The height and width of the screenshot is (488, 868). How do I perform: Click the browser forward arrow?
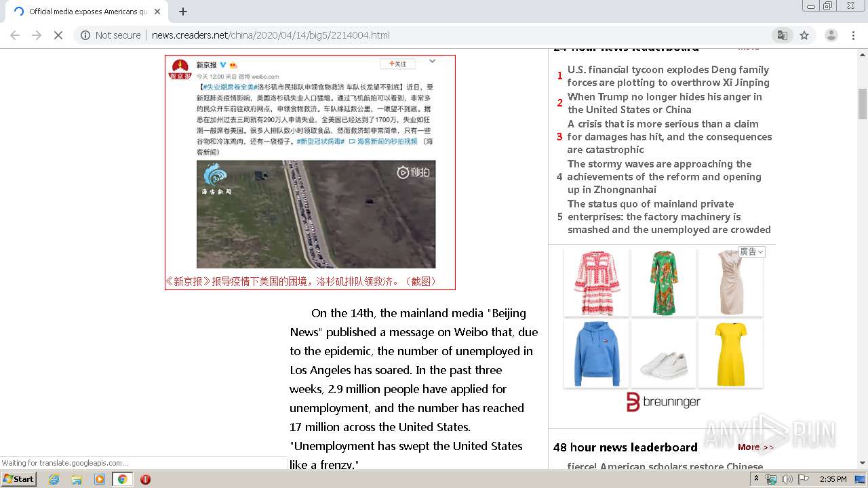(37, 35)
